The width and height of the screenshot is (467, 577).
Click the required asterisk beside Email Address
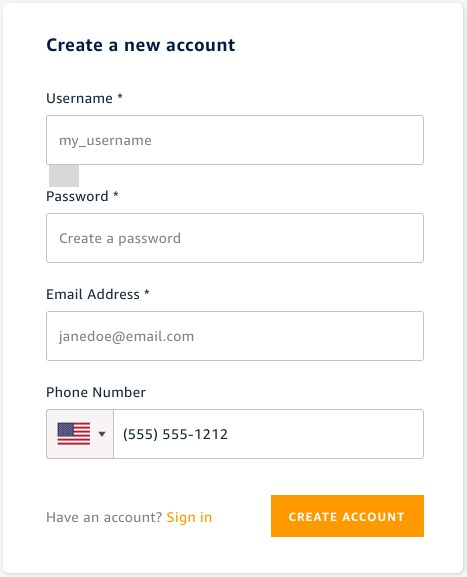146,293
